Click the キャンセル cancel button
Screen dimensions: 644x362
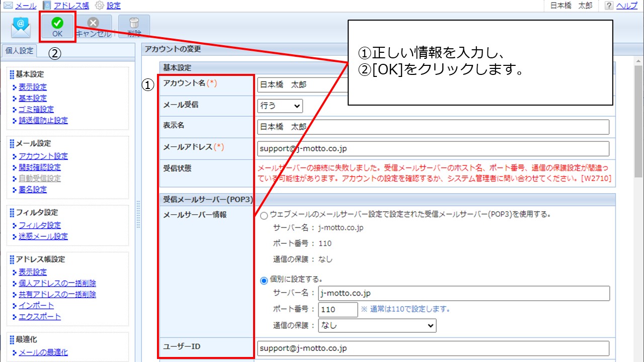pyautogui.click(x=93, y=27)
